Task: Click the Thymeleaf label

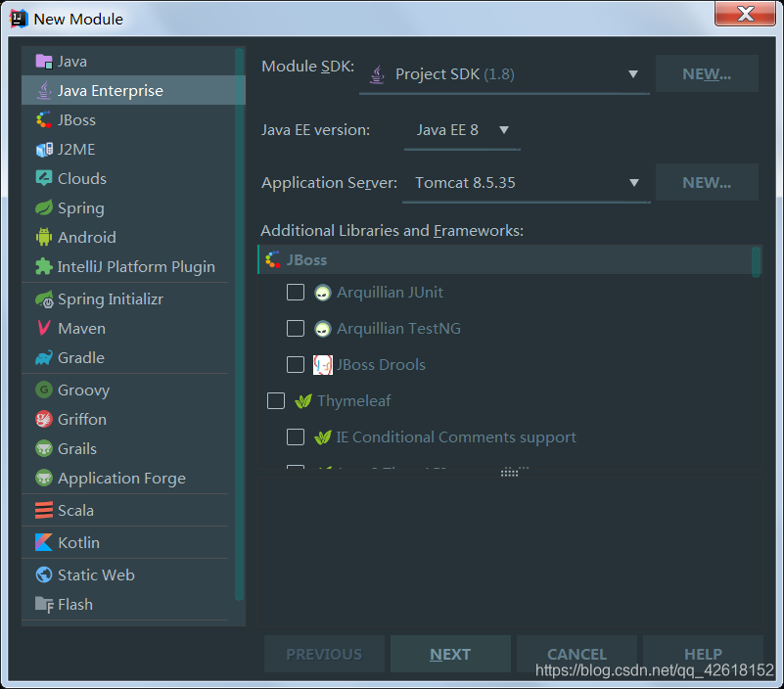Action: pos(354,401)
